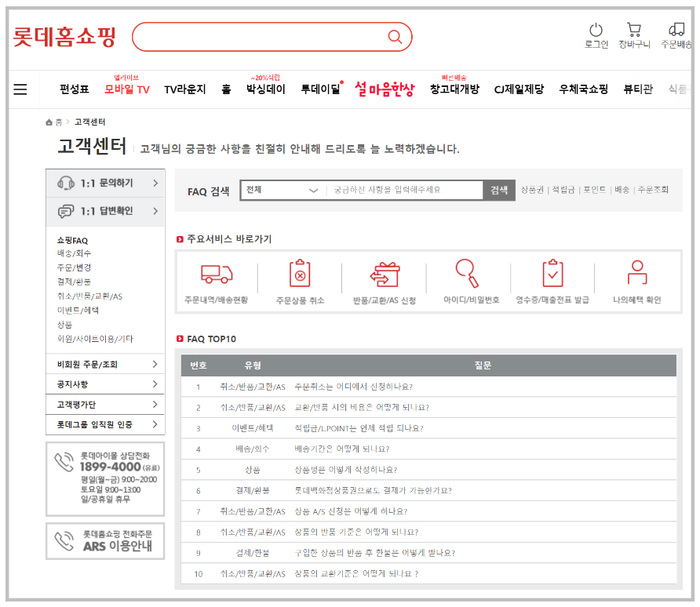700x607 pixels.
Task: Click the 검색 button in FAQ search
Action: [499, 190]
